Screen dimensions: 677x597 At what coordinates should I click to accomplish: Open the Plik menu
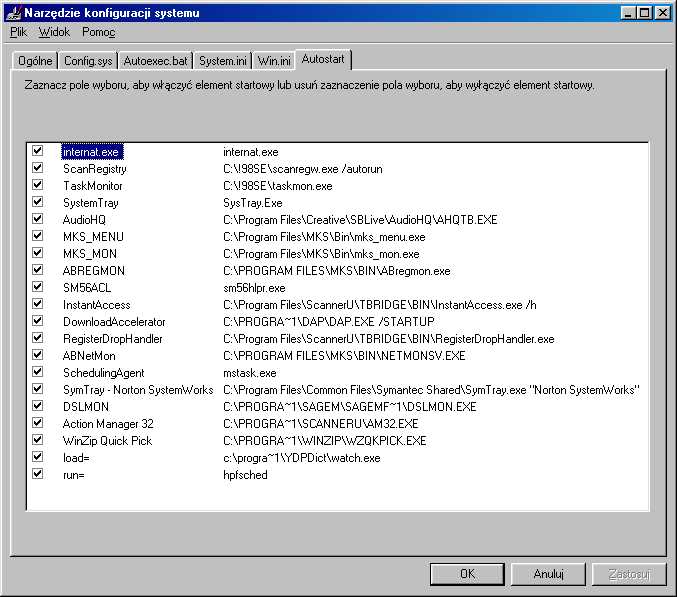(19, 32)
